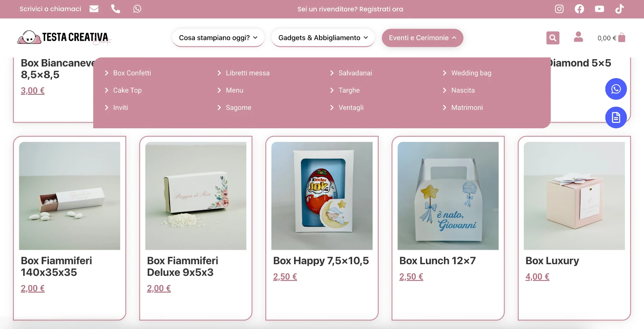Open the shopping cart bag icon
The width and height of the screenshot is (644, 329).
click(x=621, y=37)
